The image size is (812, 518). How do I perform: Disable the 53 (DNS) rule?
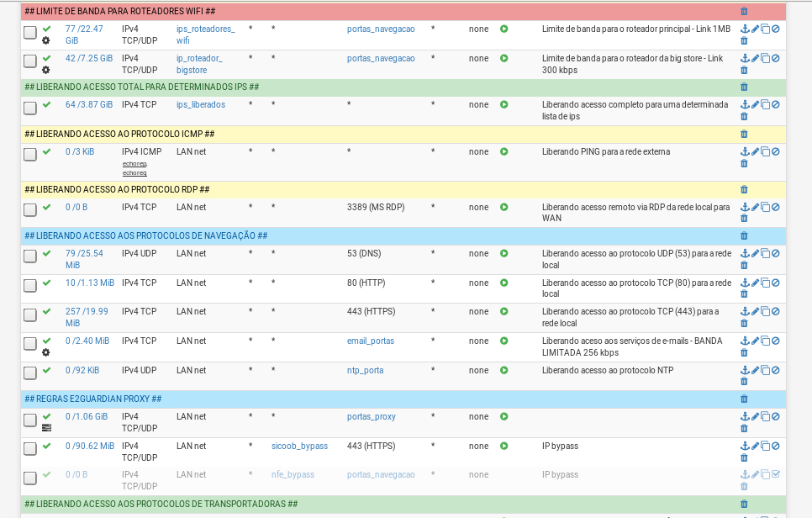click(776, 253)
